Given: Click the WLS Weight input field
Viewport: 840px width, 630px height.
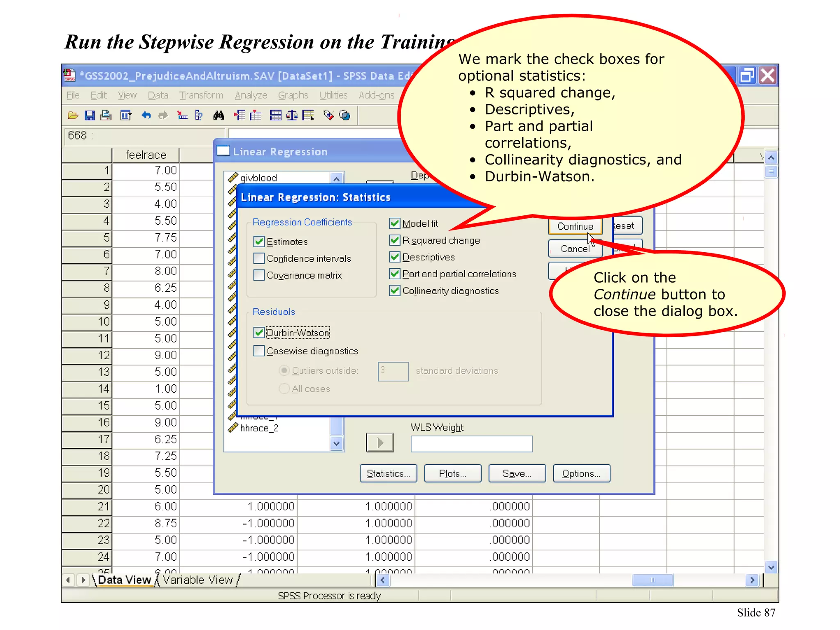Looking at the screenshot, I should tap(472, 444).
